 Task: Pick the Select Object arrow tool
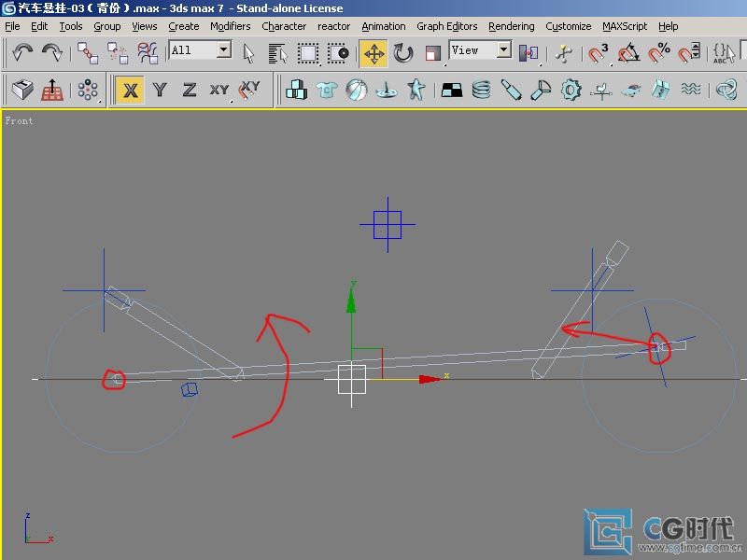[x=248, y=53]
